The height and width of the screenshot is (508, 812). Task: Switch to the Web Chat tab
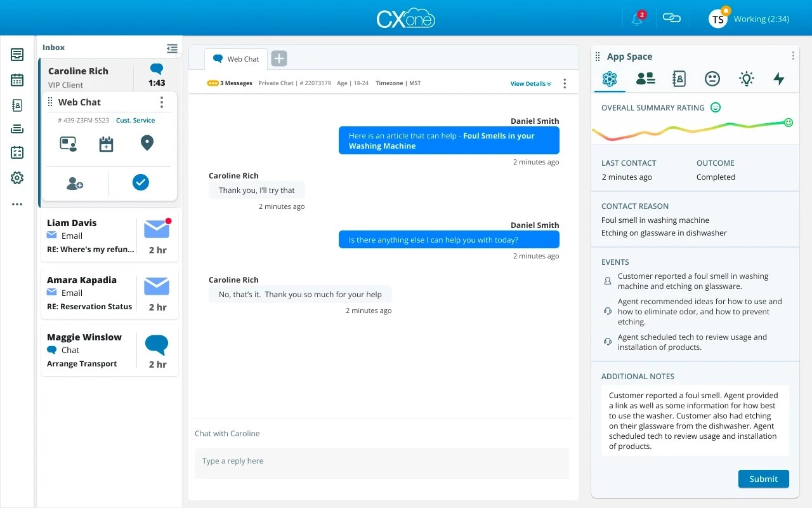pos(235,58)
